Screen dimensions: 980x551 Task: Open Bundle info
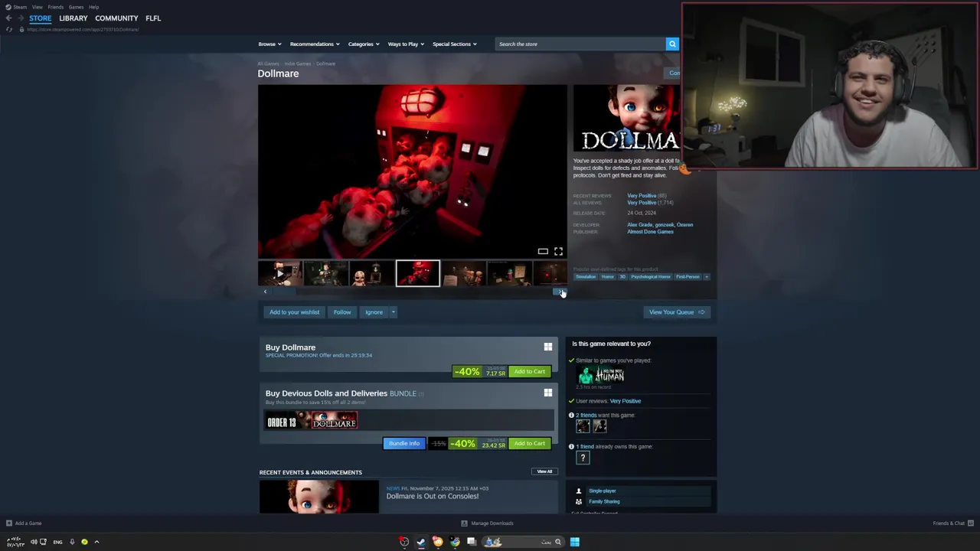(x=404, y=443)
